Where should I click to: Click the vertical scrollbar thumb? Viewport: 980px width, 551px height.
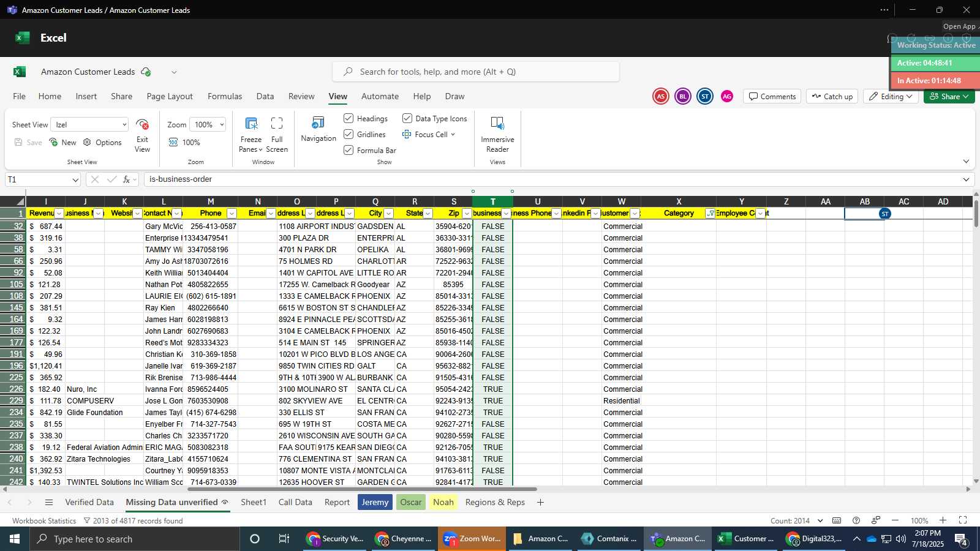[x=976, y=213]
